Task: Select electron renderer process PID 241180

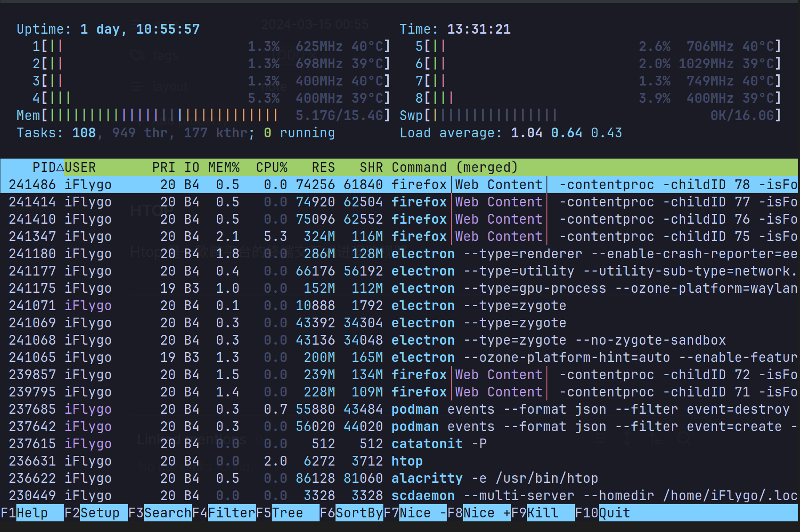Action: click(x=399, y=254)
